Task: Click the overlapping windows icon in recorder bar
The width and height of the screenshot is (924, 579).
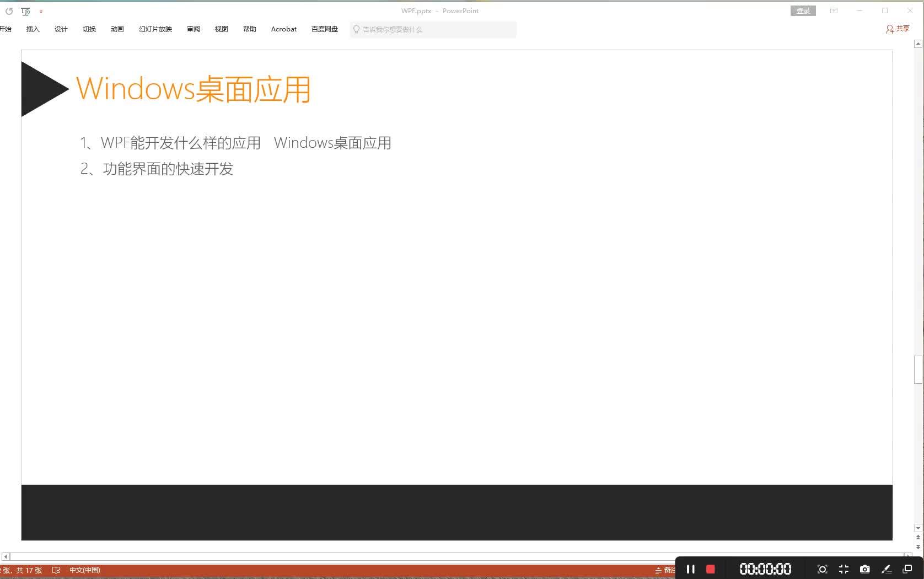Action: [x=907, y=569]
